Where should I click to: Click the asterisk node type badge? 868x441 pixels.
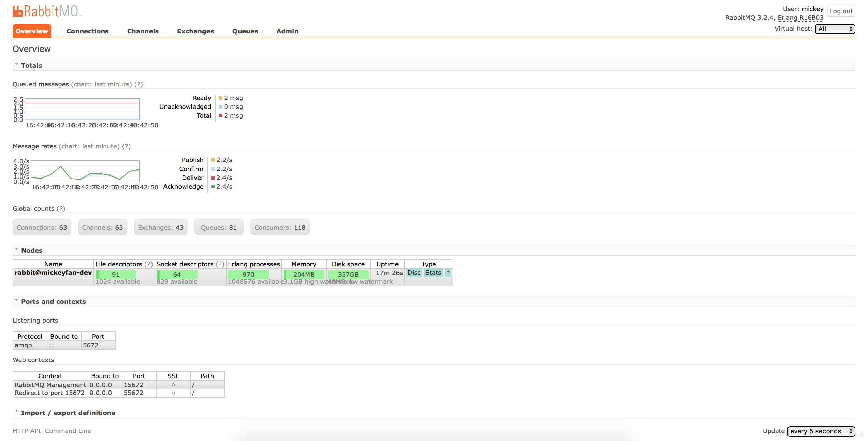click(x=448, y=272)
